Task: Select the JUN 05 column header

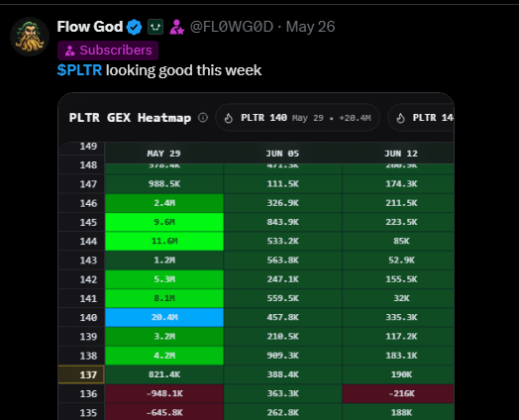Action: pyautogui.click(x=282, y=154)
